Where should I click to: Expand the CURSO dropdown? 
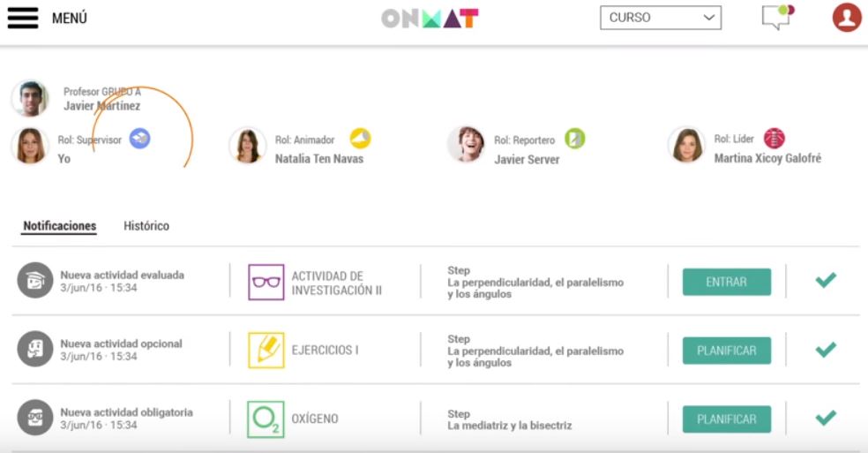[661, 18]
